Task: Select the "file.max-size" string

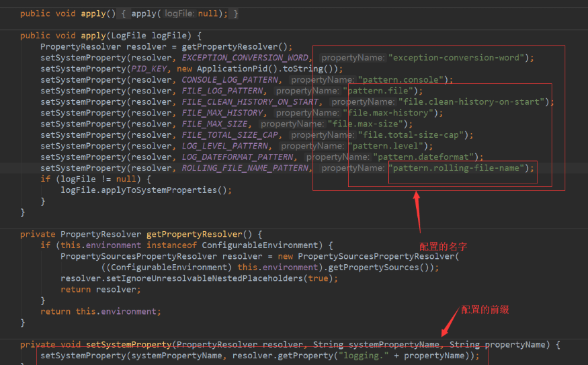Action: click(x=366, y=124)
